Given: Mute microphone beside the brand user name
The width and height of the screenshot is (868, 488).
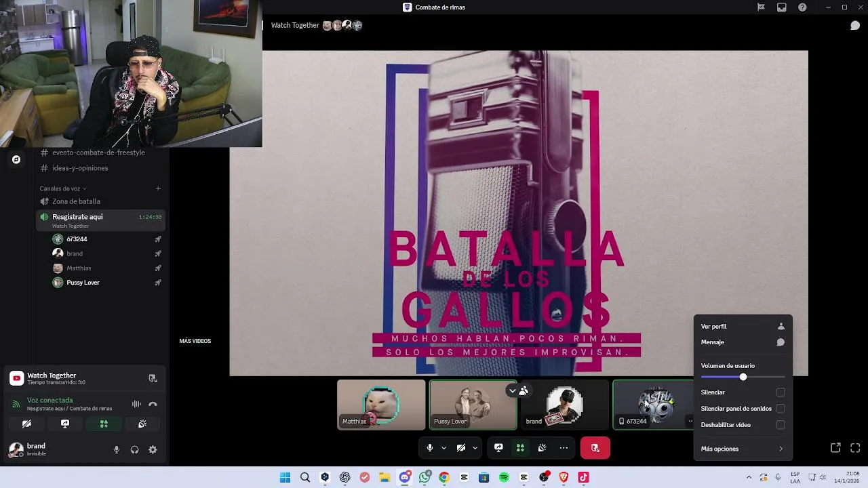Looking at the screenshot, I should [x=117, y=449].
